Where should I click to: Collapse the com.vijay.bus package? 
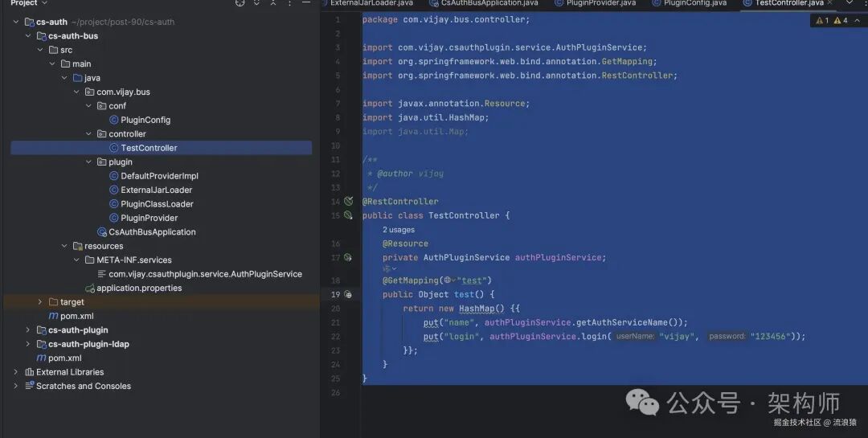click(76, 92)
